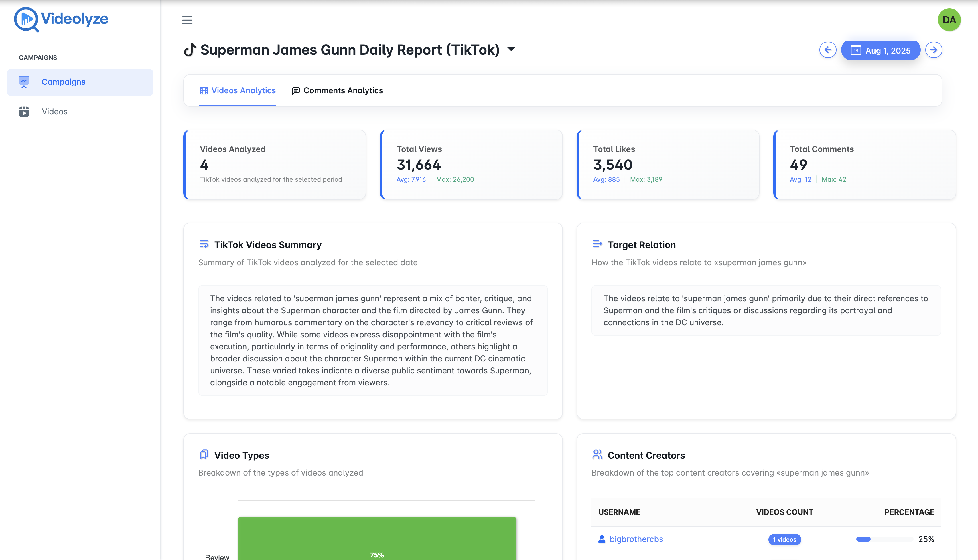Click the VIDEOS COUNT column header

tap(784, 512)
